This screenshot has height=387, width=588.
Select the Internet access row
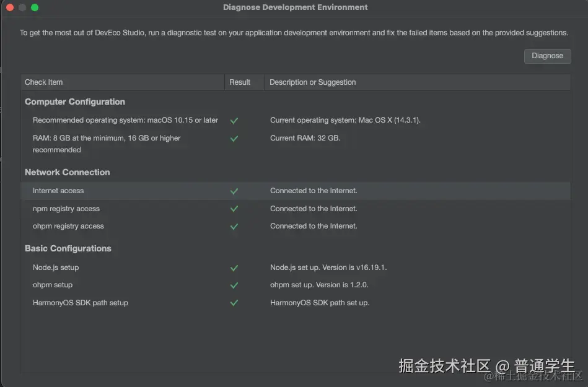58,191
